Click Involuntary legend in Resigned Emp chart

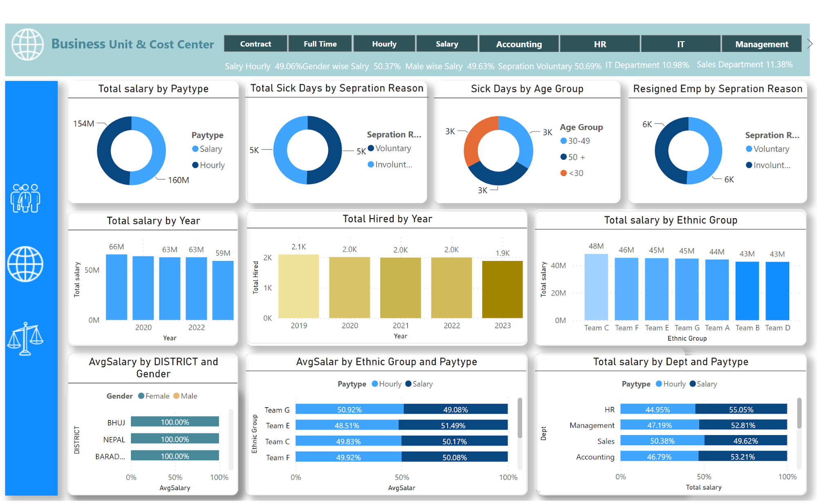click(768, 165)
